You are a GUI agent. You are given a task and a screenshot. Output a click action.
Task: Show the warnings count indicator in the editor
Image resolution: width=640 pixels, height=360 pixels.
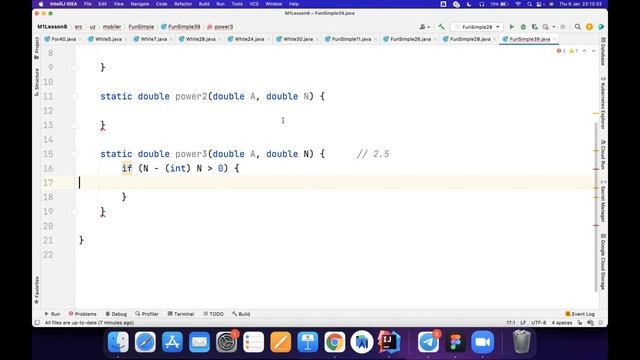(x=573, y=51)
